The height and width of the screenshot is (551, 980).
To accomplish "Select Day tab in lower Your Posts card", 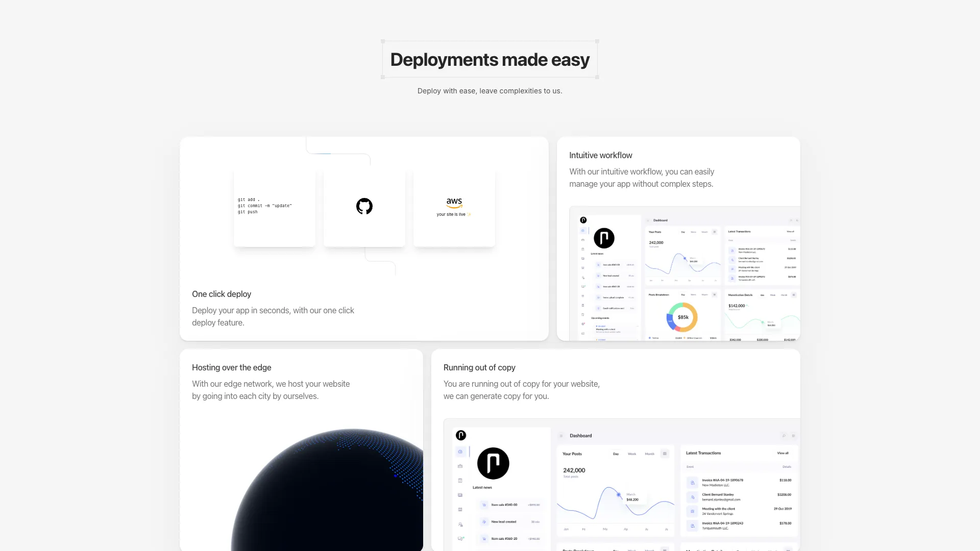I will pyautogui.click(x=616, y=454).
